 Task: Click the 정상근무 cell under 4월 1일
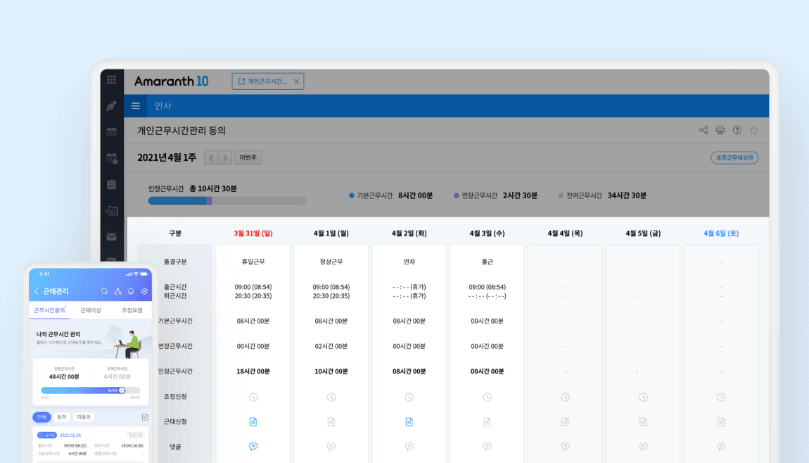(x=331, y=262)
